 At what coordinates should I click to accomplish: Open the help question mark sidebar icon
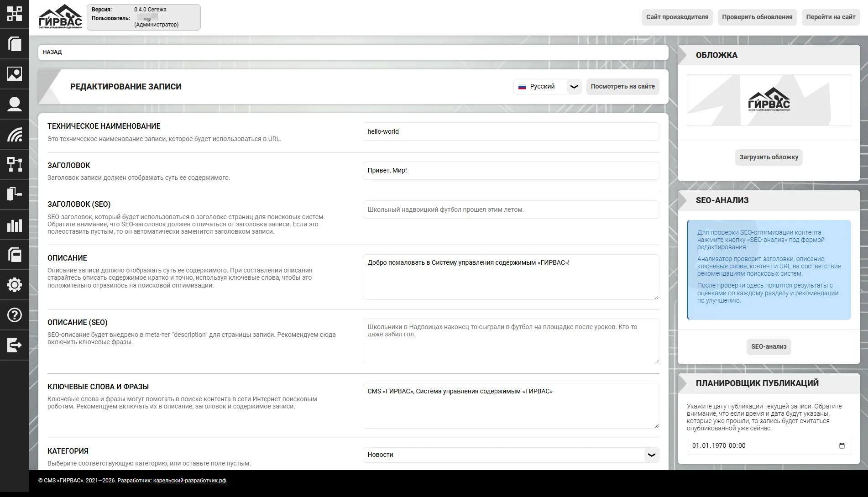15,315
